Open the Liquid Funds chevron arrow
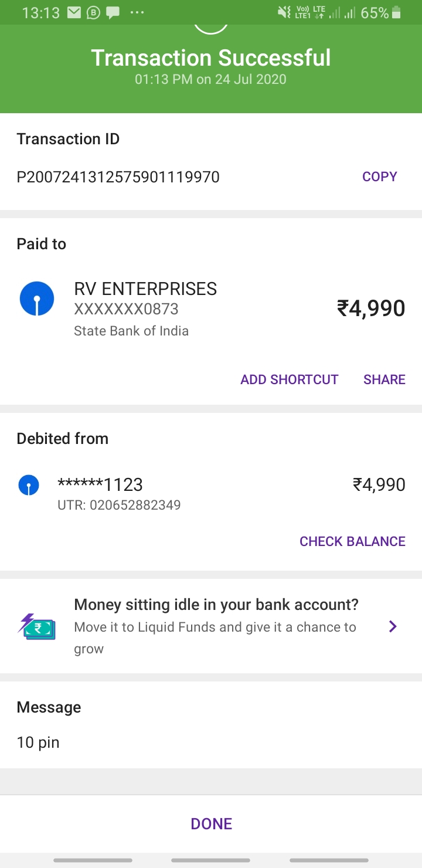The width and height of the screenshot is (422, 868). 393,627
